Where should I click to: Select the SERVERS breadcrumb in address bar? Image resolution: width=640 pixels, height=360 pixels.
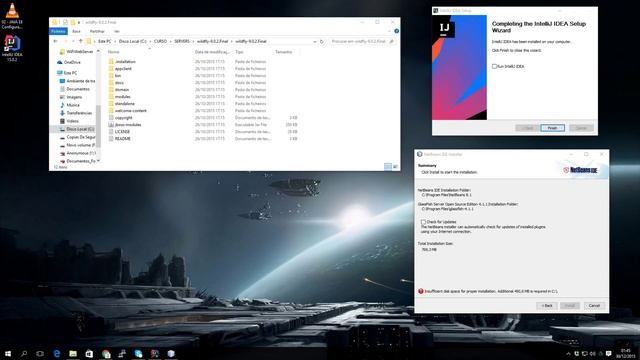point(182,41)
